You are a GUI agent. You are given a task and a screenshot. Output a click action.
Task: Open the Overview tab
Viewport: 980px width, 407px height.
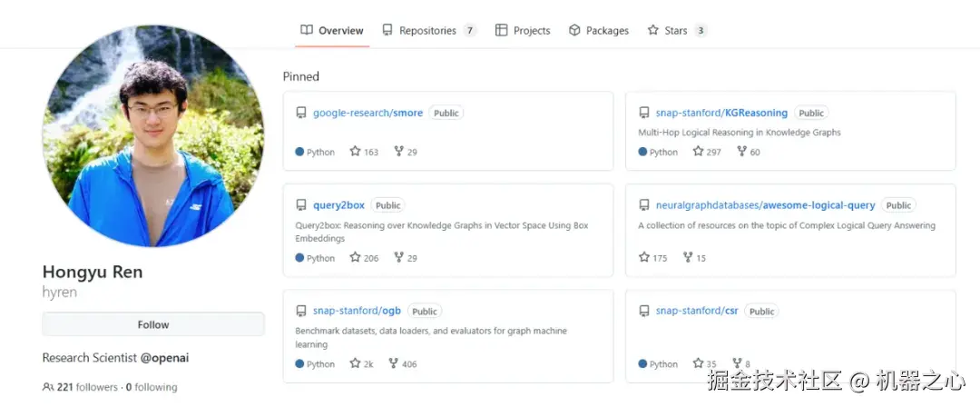(x=332, y=30)
